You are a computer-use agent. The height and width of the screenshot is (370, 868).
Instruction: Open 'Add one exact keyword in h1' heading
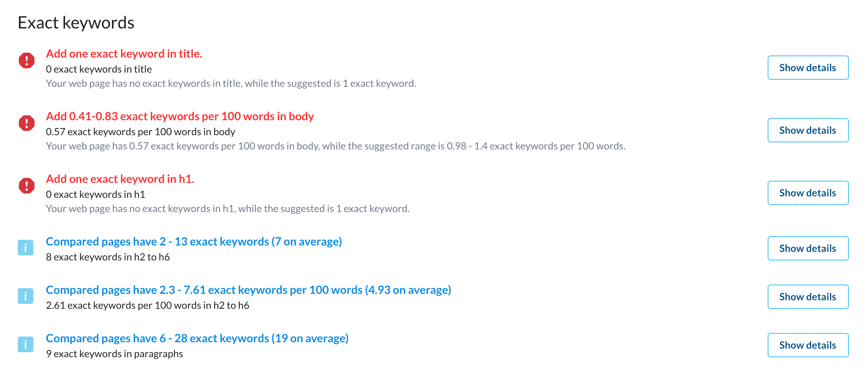120,179
